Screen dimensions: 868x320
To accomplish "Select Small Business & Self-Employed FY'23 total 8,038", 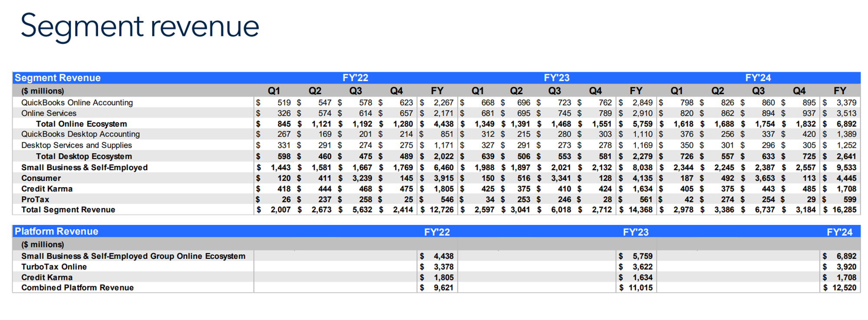I will click(643, 168).
